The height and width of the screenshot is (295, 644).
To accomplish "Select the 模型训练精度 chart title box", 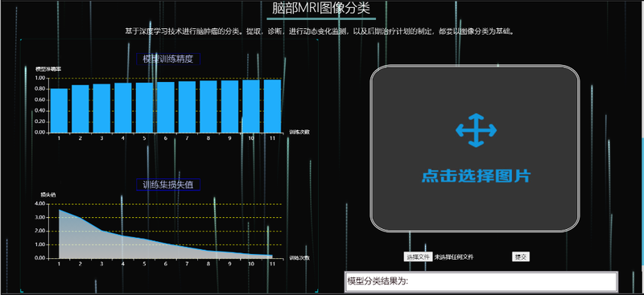I will (168, 59).
